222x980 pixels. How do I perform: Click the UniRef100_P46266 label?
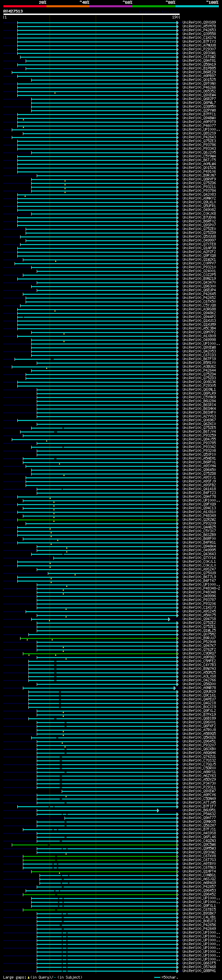click(x=199, y=88)
